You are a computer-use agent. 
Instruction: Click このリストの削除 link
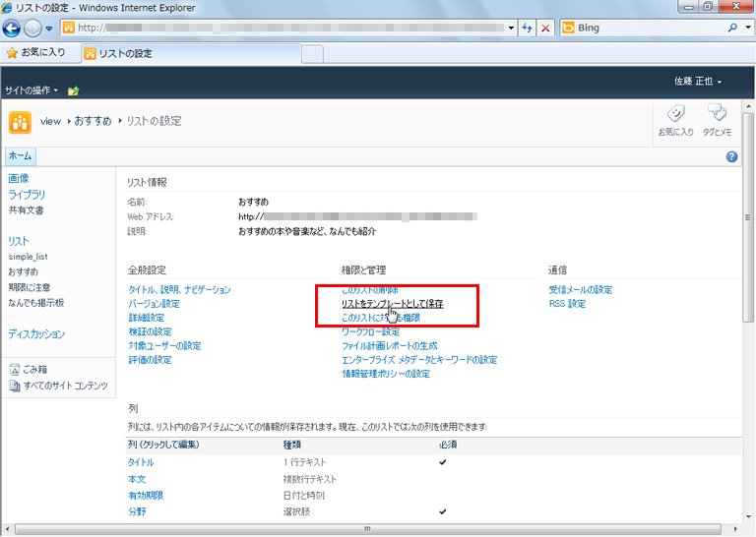(370, 290)
